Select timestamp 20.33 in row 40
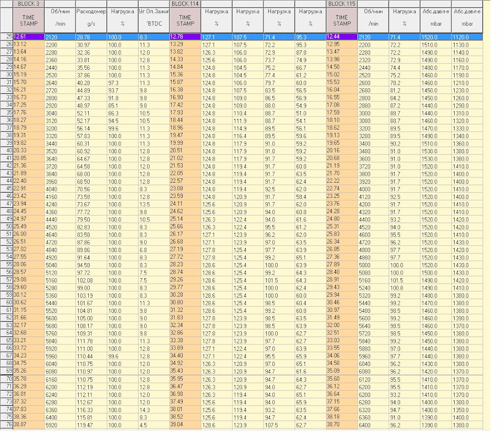The image size is (504, 441). tap(28, 151)
